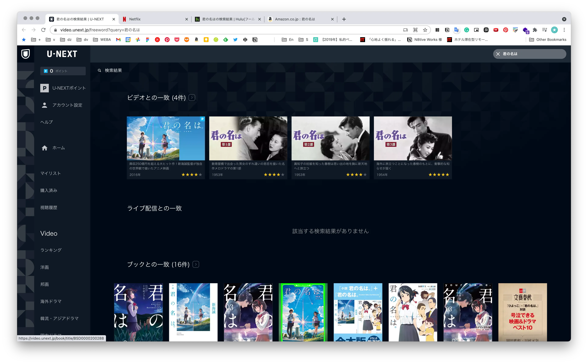
Task: Expand the book matches (16件) chevron
Action: (x=196, y=264)
